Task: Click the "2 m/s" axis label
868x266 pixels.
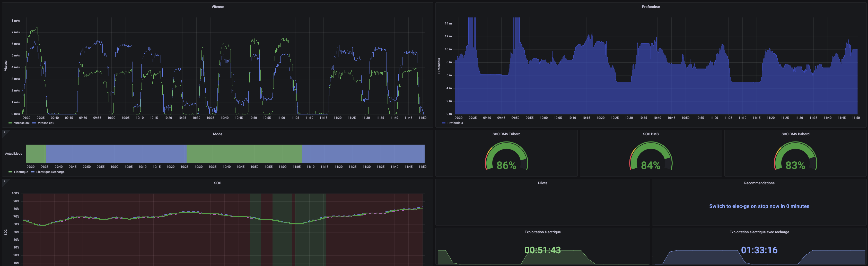Action: click(15, 90)
